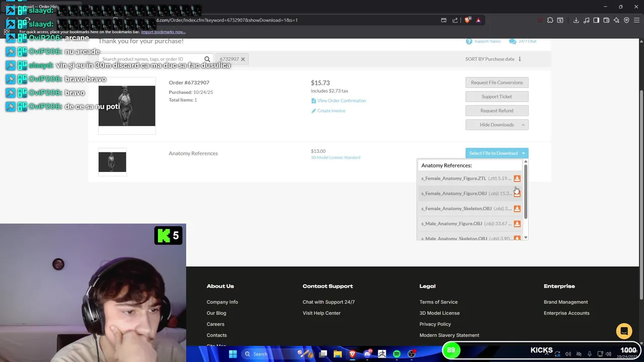The height and width of the screenshot is (362, 644).
Task: Click Support Ticket button
Action: pyautogui.click(x=497, y=97)
